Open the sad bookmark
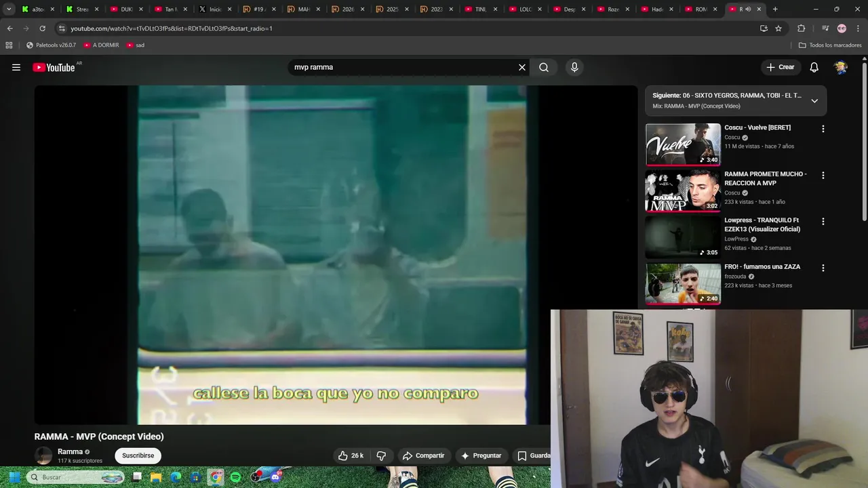Image resolution: width=868 pixels, height=488 pixels. 135,45
